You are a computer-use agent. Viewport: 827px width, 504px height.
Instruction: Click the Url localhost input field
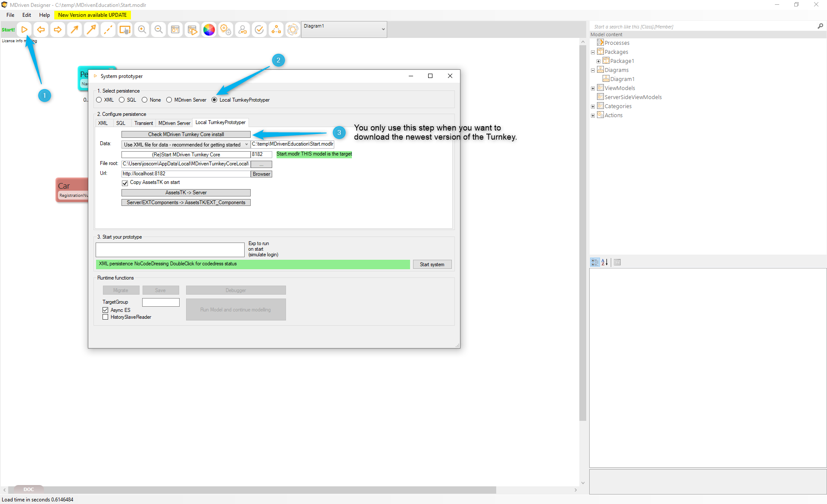[x=185, y=174]
